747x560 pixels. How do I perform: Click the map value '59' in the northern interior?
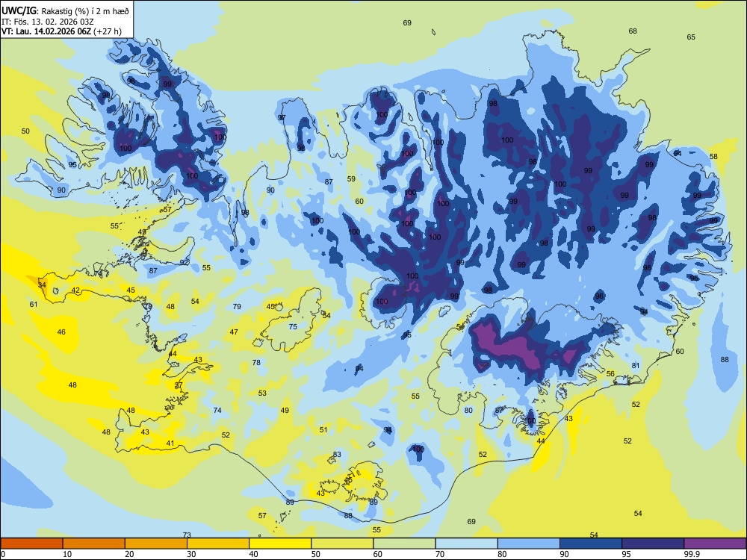[x=351, y=179]
